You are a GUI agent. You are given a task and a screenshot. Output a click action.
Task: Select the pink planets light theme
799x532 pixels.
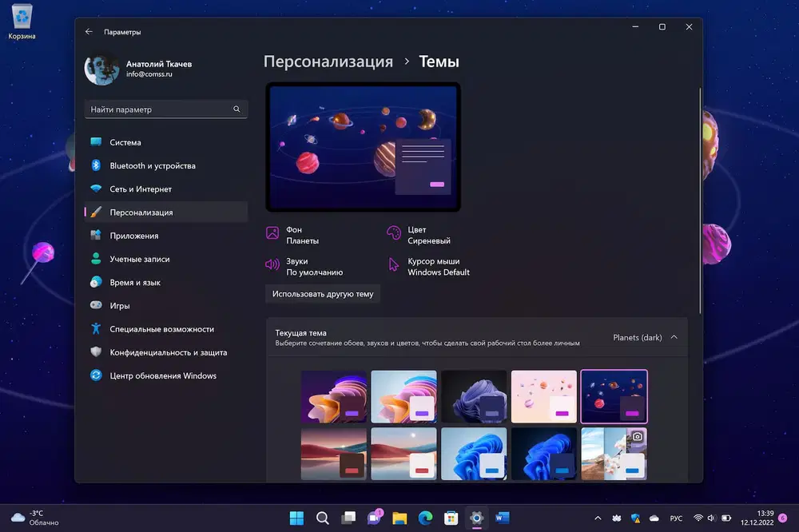(543, 396)
